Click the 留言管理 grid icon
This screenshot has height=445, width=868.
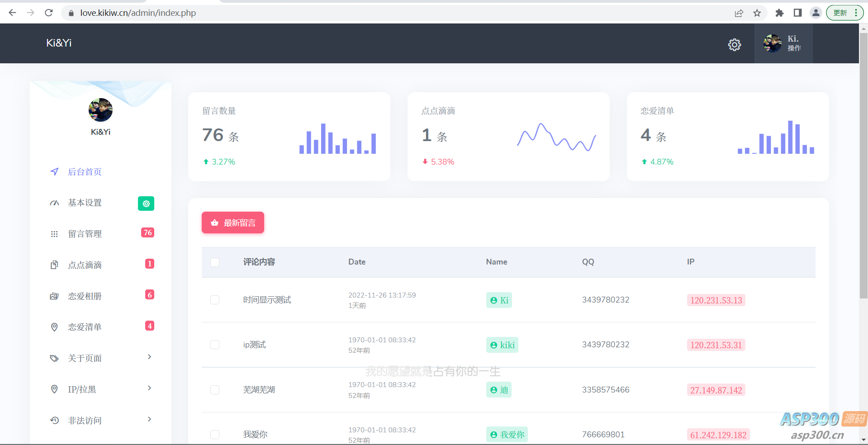point(54,234)
